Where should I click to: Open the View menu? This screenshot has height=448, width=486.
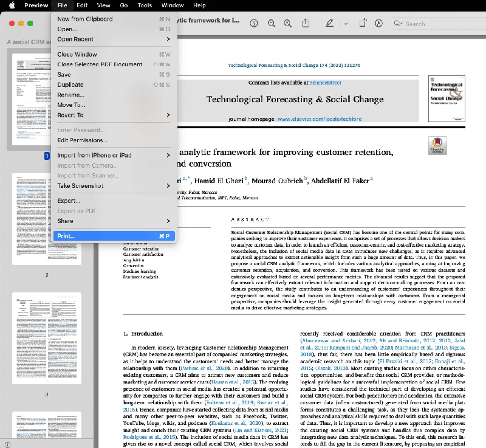[x=103, y=5]
